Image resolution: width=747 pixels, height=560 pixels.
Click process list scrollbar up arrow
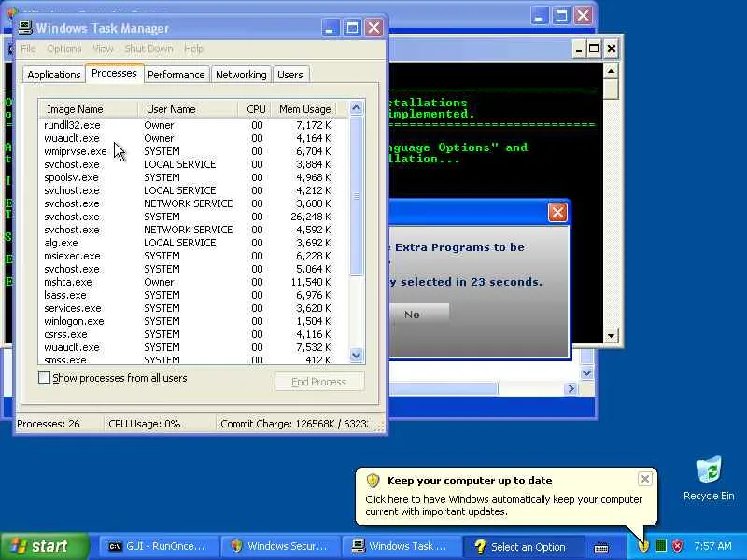[x=357, y=108]
